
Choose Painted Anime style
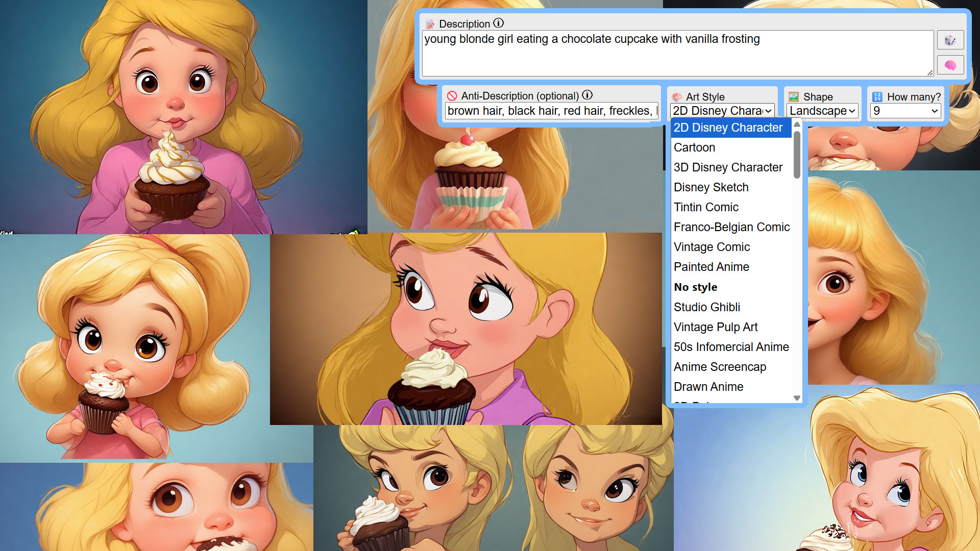tap(731, 267)
